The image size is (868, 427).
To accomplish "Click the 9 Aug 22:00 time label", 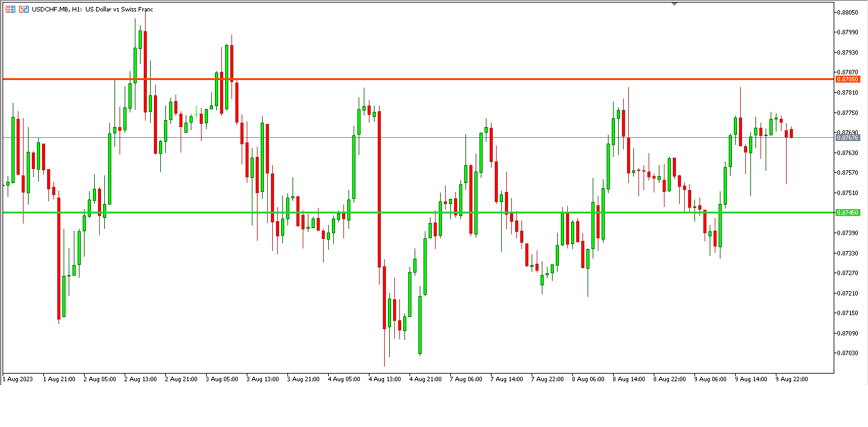I will pyautogui.click(x=792, y=379).
